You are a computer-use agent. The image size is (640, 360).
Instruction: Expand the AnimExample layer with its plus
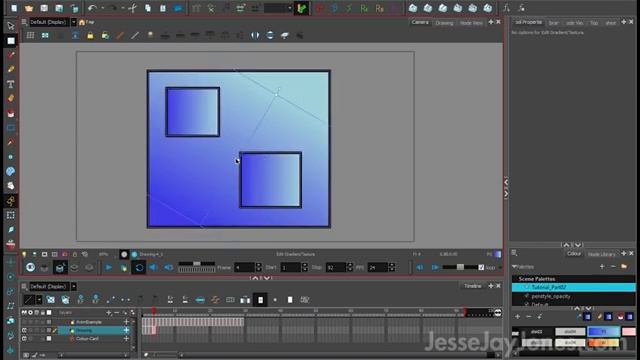[x=127, y=322]
